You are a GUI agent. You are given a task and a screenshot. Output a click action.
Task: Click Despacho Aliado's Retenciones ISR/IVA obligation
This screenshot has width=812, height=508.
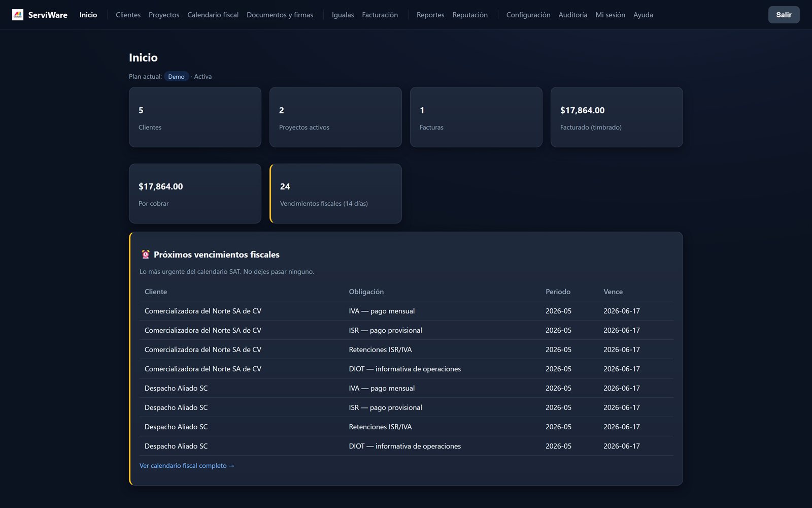[x=380, y=427]
